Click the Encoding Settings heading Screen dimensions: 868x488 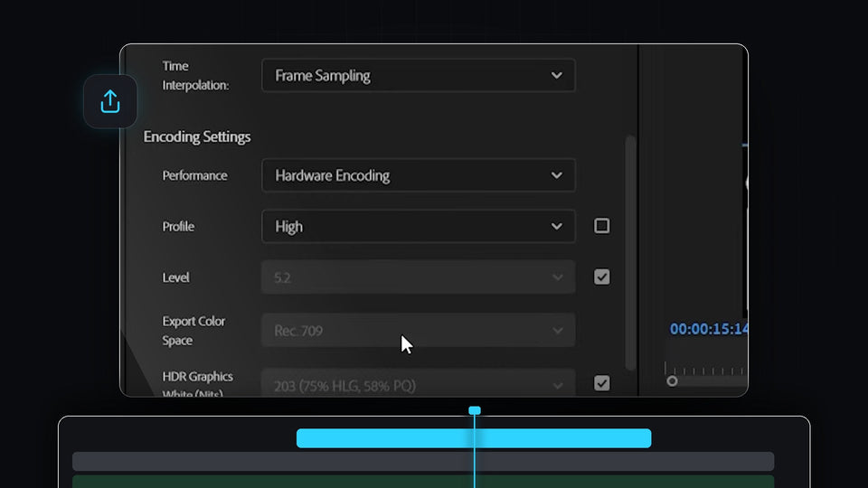tap(197, 136)
